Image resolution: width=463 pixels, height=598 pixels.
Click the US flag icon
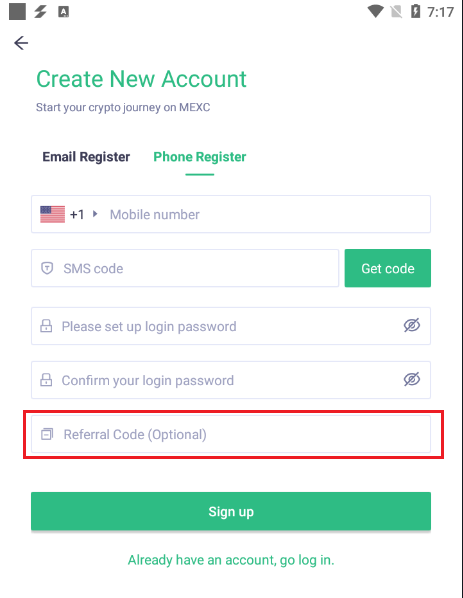(52, 214)
